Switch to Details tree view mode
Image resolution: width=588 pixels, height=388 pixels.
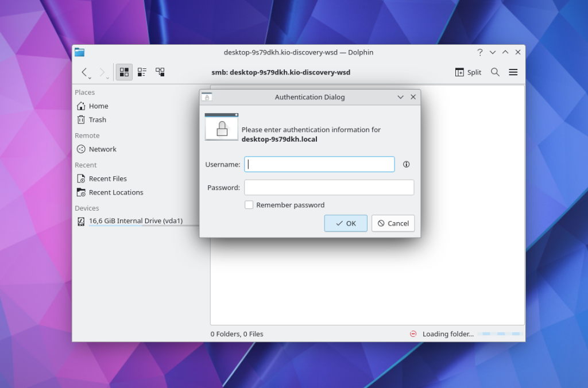160,72
